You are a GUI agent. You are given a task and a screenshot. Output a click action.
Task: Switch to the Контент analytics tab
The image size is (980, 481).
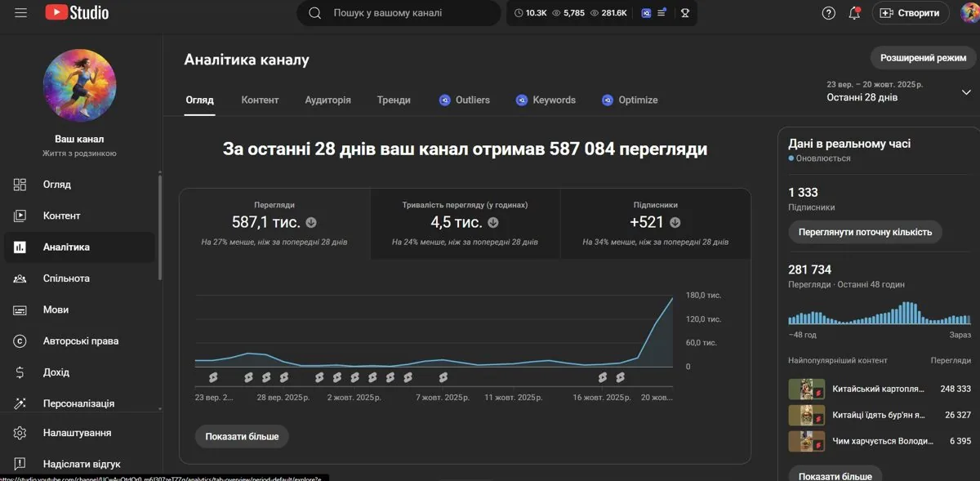pyautogui.click(x=260, y=100)
